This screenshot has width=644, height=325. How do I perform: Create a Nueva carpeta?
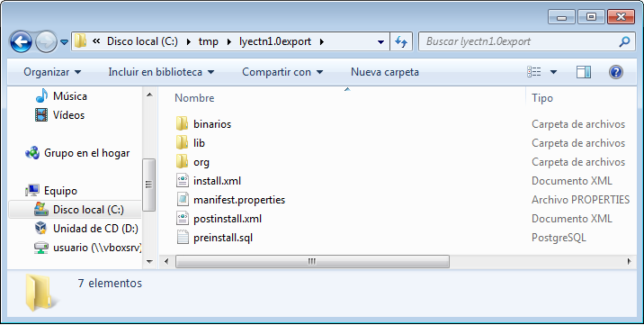coord(385,72)
